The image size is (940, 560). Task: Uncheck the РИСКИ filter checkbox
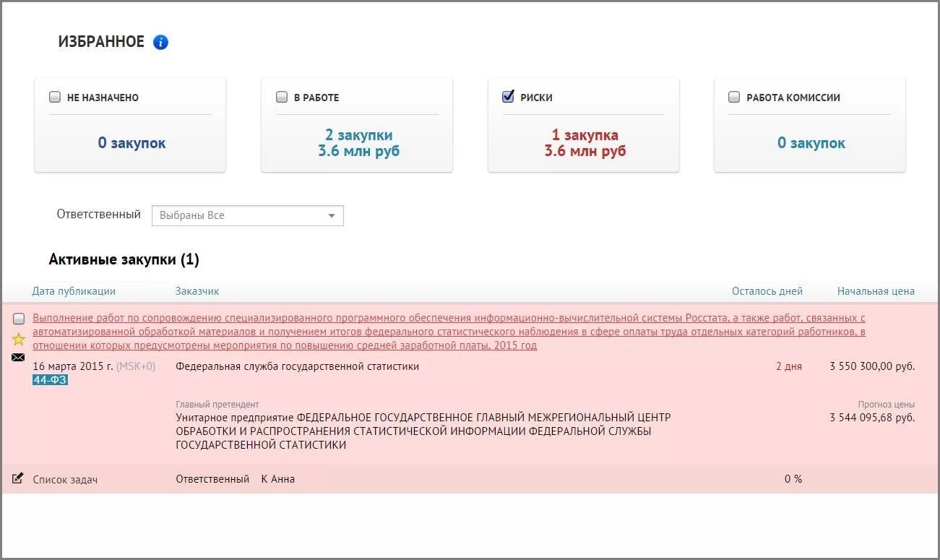(508, 96)
